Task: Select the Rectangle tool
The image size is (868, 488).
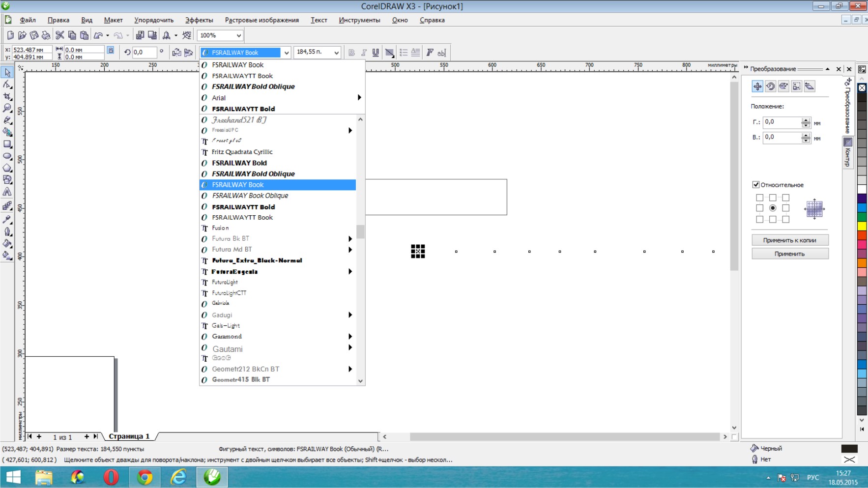Action: coord(7,144)
